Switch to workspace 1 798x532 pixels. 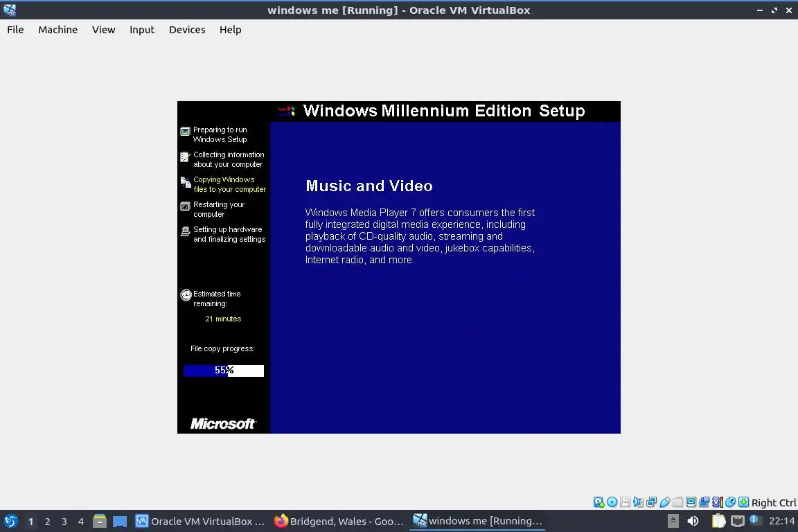coord(30,522)
